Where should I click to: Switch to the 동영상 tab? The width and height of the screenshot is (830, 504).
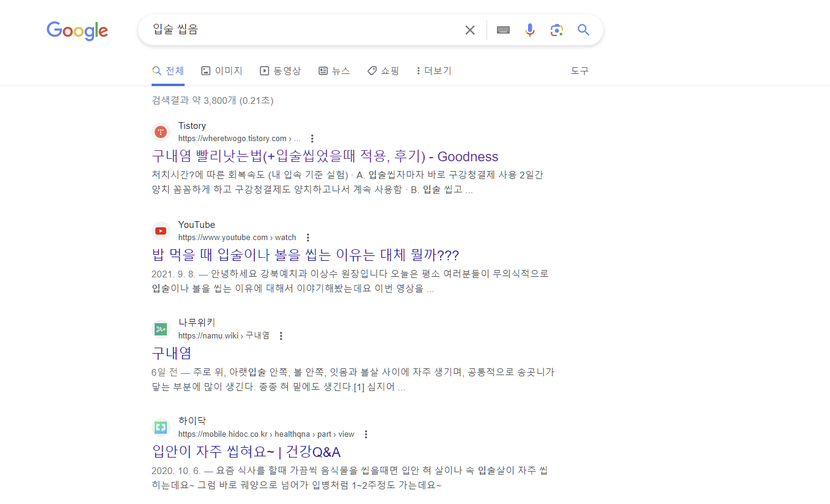pyautogui.click(x=281, y=71)
